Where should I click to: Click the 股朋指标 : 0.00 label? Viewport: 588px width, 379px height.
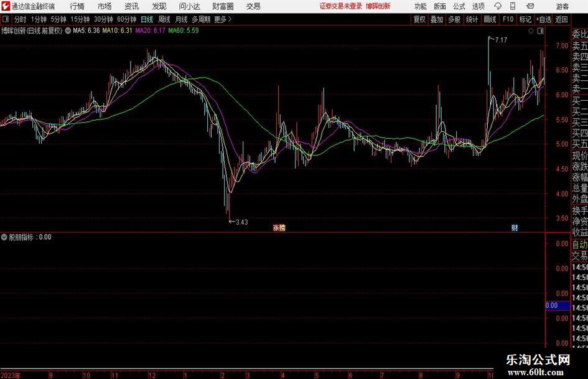click(30, 237)
